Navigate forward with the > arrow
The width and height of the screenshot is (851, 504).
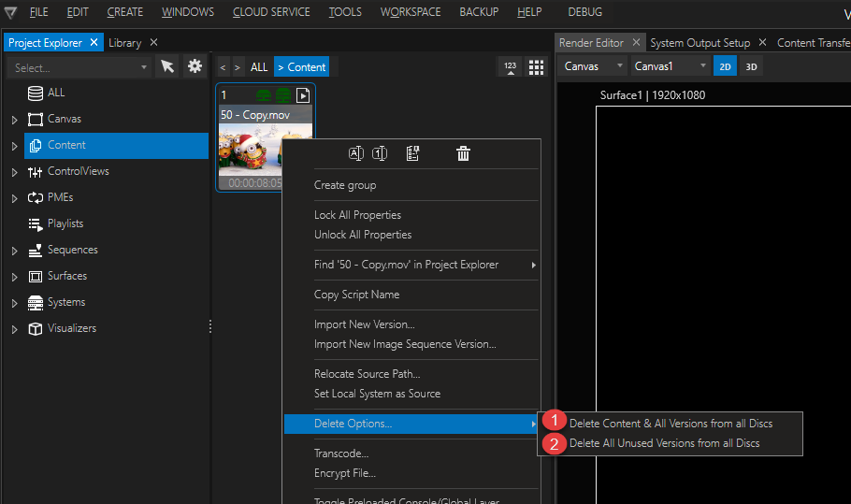[238, 67]
